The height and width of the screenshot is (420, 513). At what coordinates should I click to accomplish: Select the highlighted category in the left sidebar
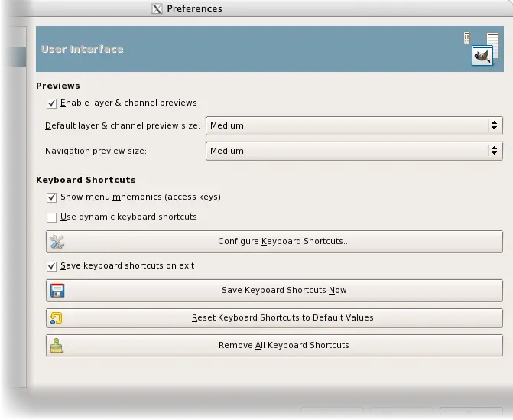(14, 57)
